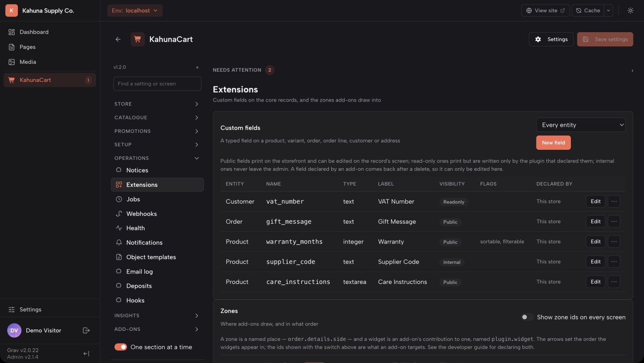Click the Hooks icon
Screen dimensions: 644x363
coord(119,301)
